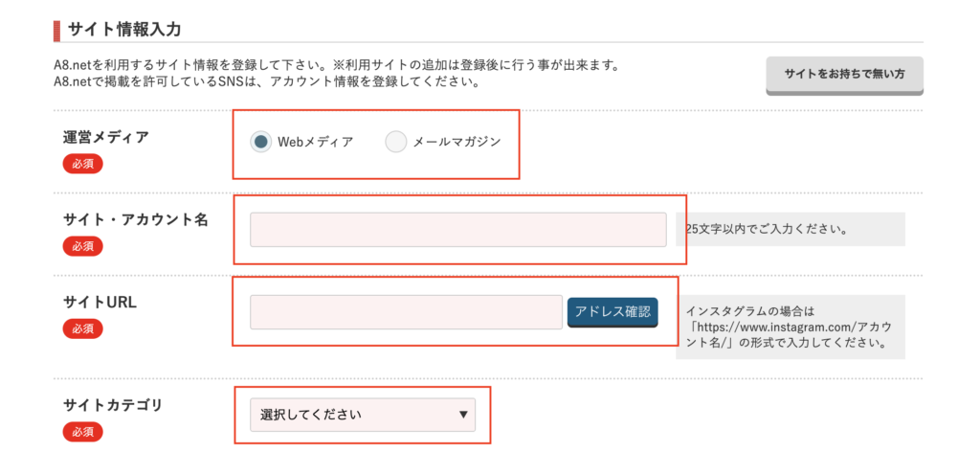Select the Webメディア radio button
Viewport: 980px width, 452px height.
point(260,142)
